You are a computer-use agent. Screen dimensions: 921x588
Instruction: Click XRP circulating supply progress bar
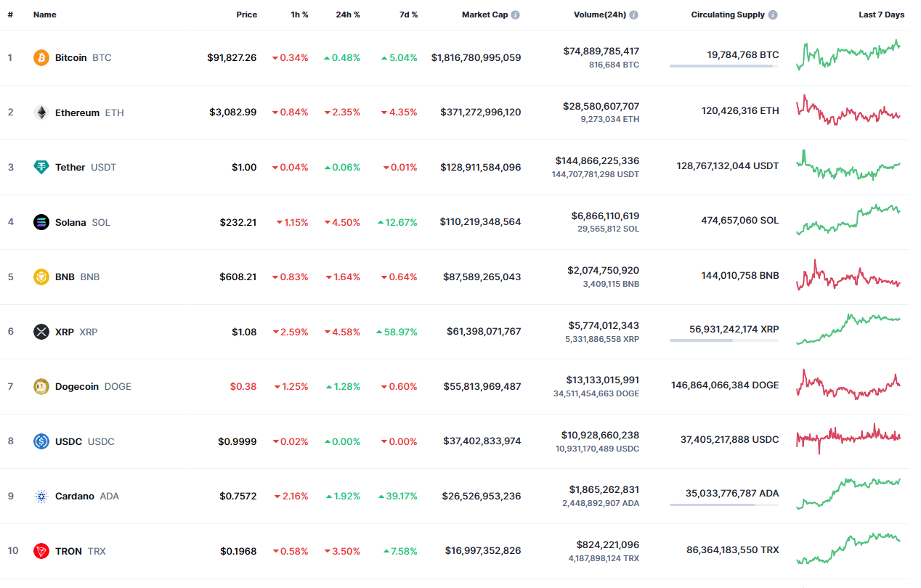pos(724,340)
